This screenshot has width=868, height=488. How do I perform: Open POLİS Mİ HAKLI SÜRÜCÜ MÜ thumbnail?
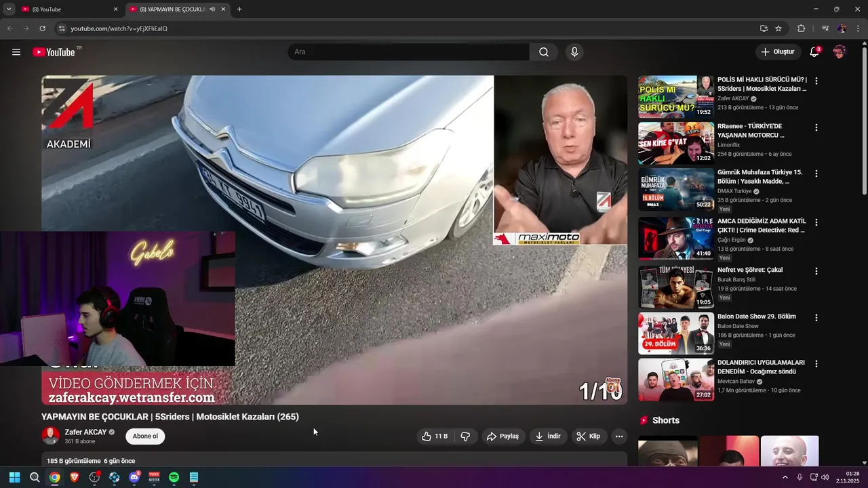676,97
